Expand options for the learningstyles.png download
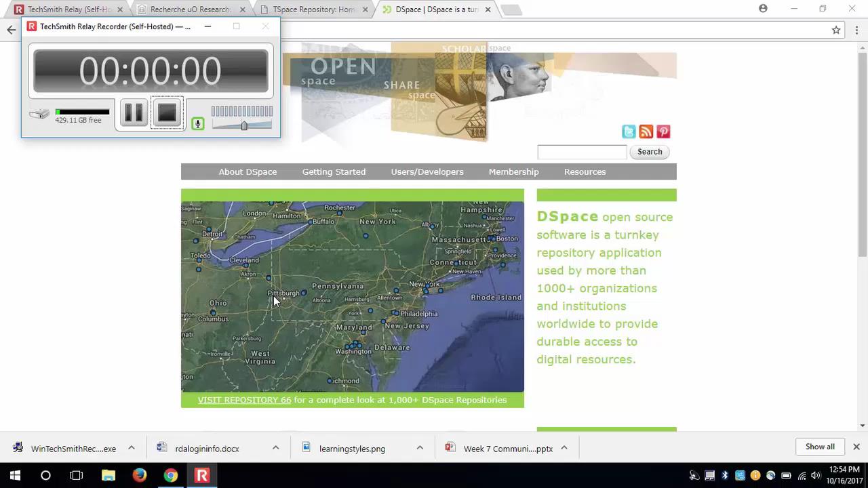The width and height of the screenshot is (868, 488). [x=420, y=448]
